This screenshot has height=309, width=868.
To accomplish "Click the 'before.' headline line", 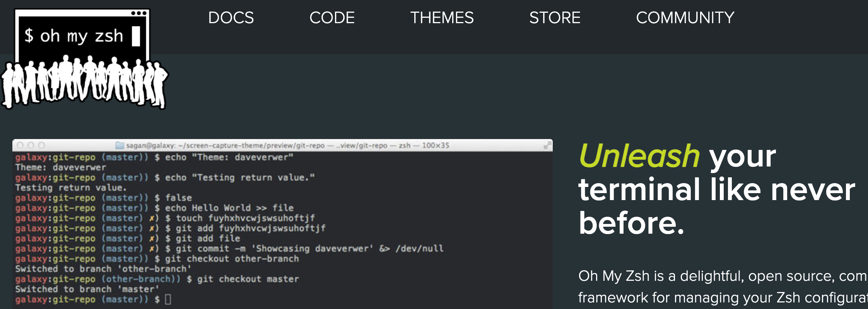I will [631, 223].
